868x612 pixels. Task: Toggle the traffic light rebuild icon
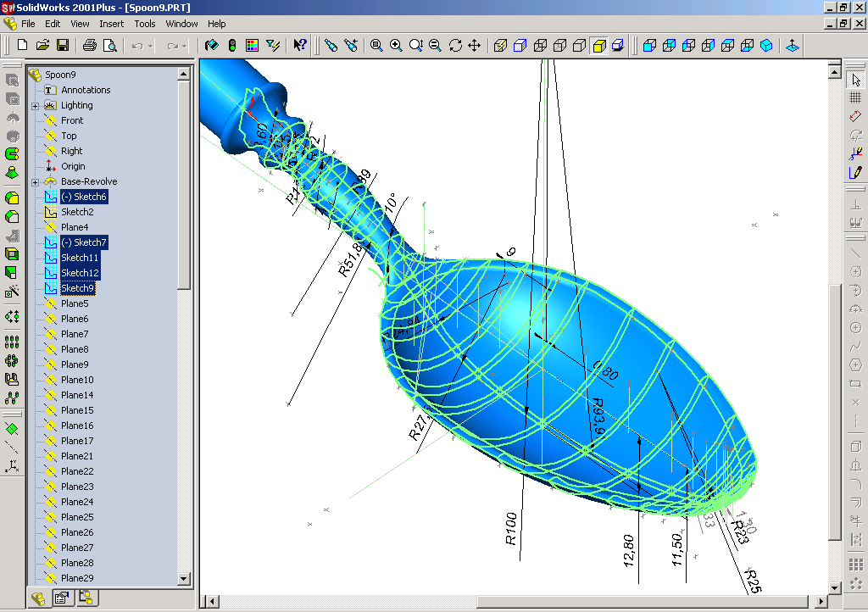coord(232,46)
